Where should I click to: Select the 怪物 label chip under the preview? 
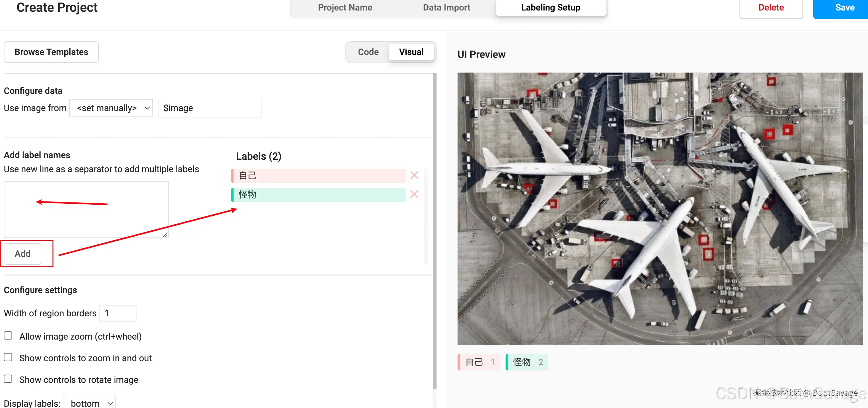coord(527,362)
